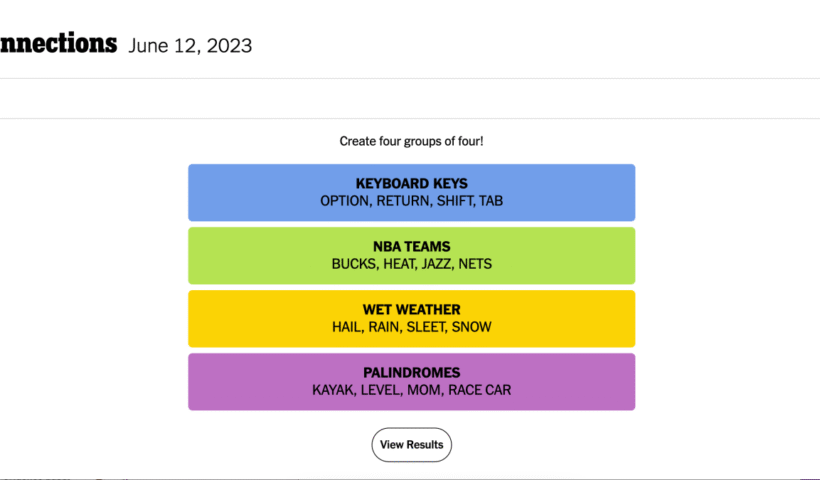Click the word OPTION in blue group

[344, 201]
